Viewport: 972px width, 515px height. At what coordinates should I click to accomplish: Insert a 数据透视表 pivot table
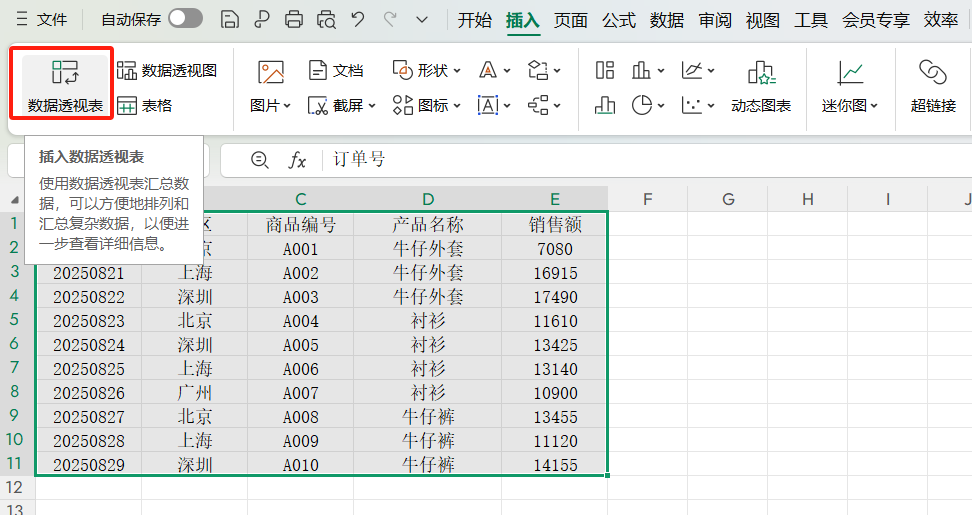(65, 86)
